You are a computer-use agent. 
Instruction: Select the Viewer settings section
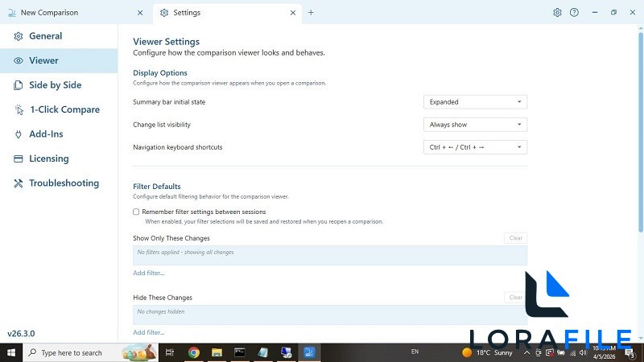(59, 61)
